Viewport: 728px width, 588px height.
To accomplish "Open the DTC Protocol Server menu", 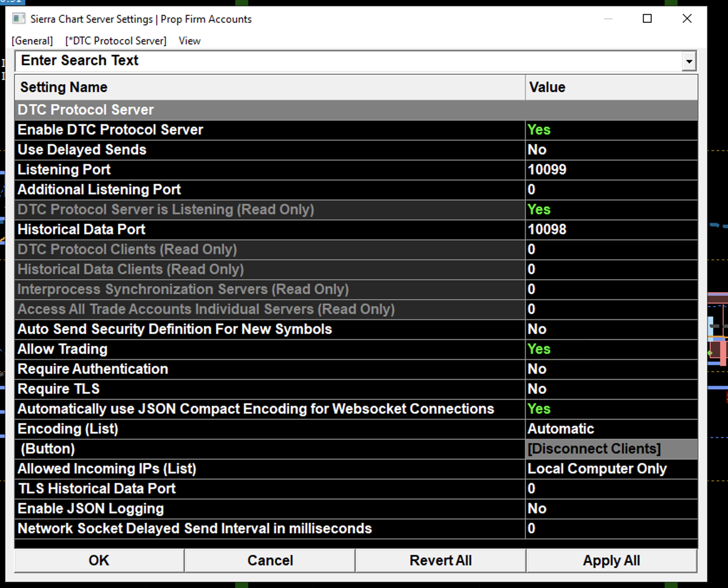I will click(116, 41).
